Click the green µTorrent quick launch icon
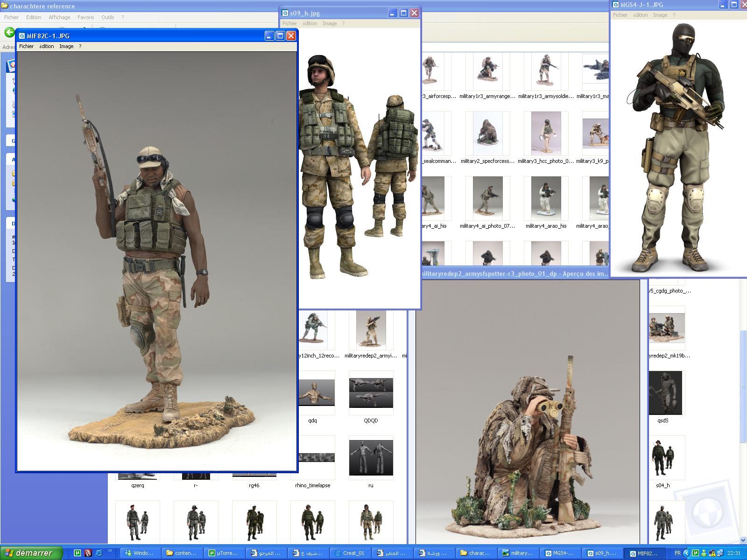 point(78,553)
